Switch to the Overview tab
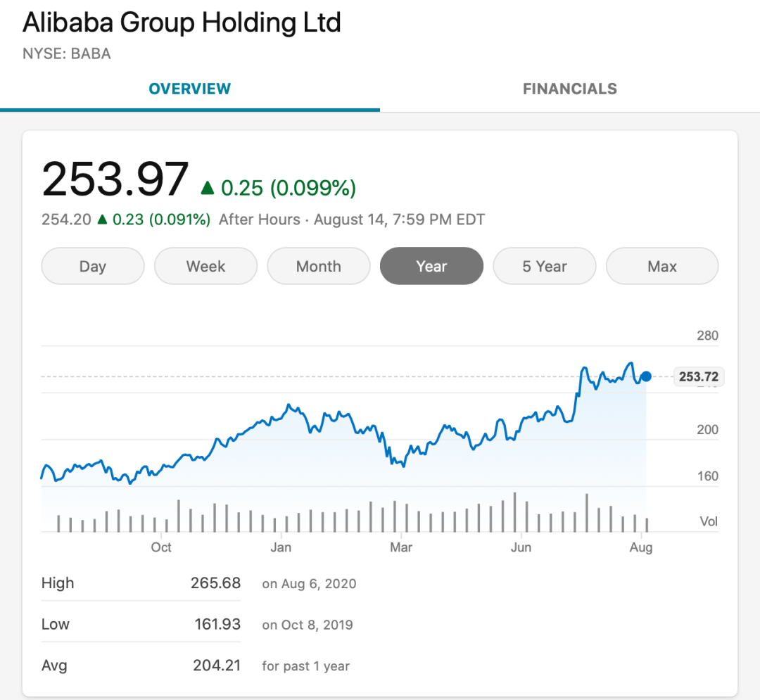The height and width of the screenshot is (700, 760). tap(190, 89)
